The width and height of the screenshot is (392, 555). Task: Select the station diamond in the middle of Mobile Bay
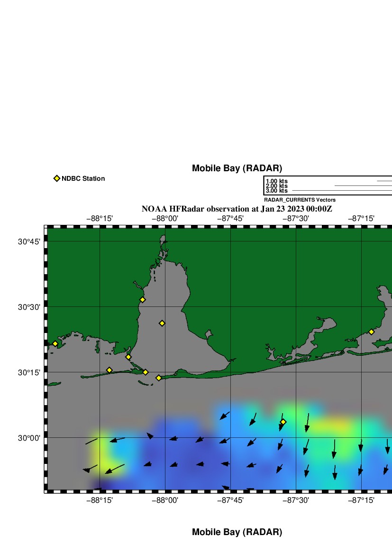pyautogui.click(x=162, y=323)
